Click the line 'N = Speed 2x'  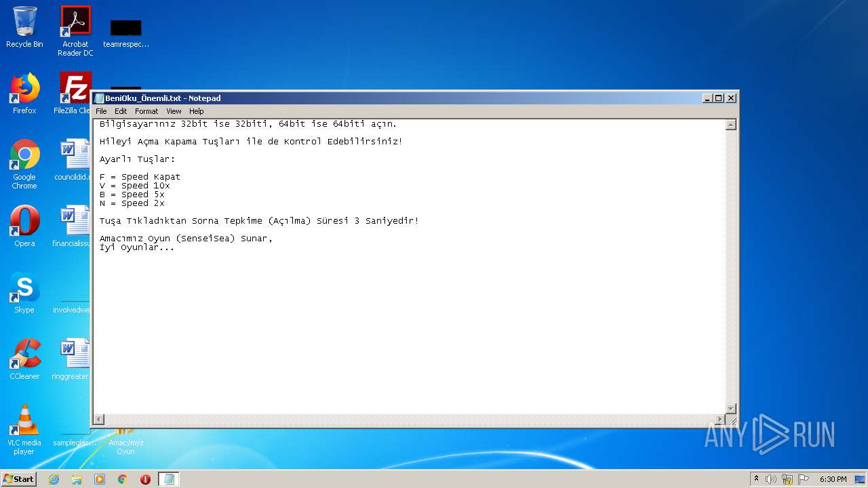click(x=132, y=203)
